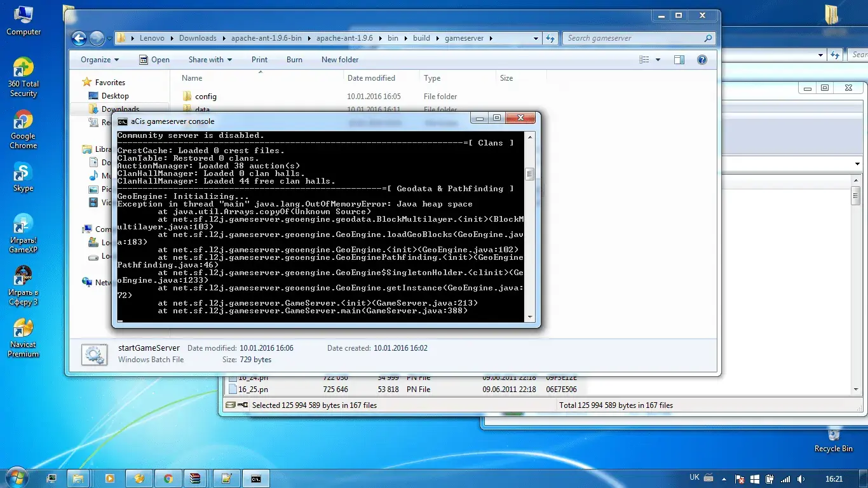868x488 pixels.
Task: Click the taskbar clock showing 16:21
Action: point(834,479)
